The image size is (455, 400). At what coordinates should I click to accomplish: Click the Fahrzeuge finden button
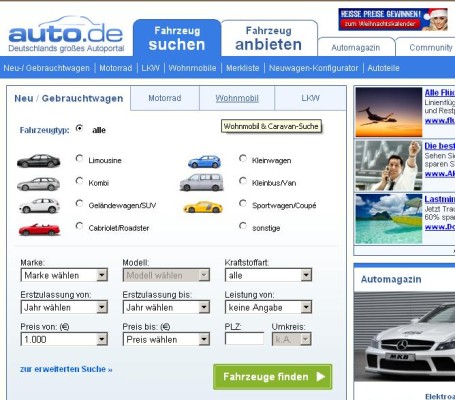[x=273, y=377]
